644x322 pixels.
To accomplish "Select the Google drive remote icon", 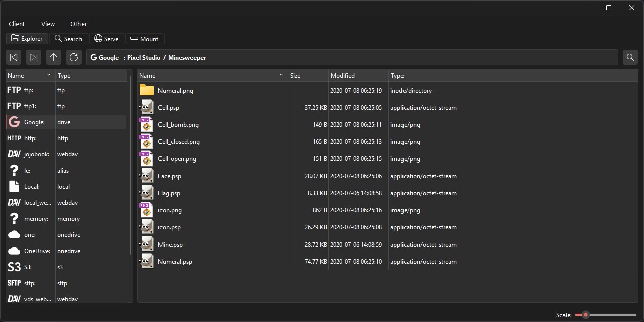I will coord(14,122).
